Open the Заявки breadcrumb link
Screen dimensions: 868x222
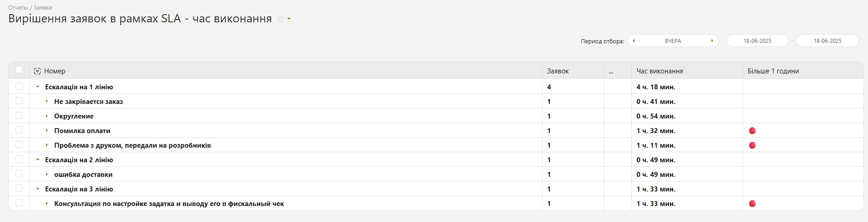(x=43, y=8)
